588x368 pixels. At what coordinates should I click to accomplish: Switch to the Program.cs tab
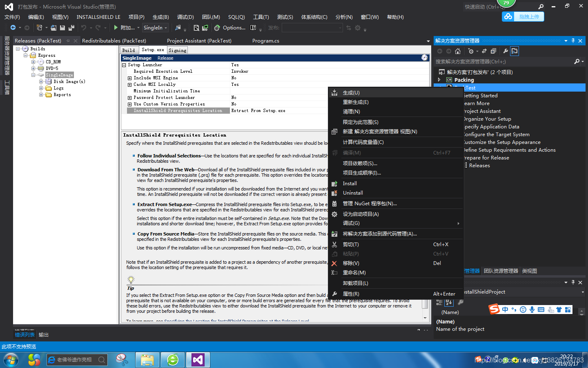click(x=266, y=40)
